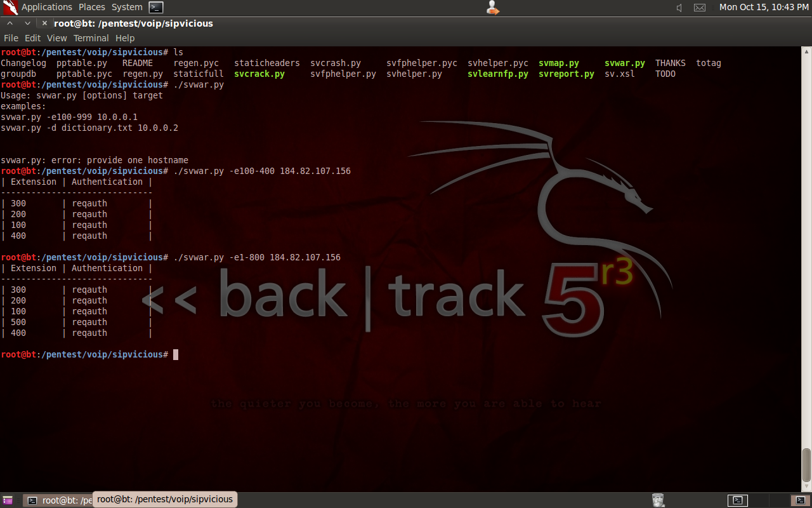812x508 pixels.
Task: Click the 'ls' command on first prompt
Action: pos(178,52)
